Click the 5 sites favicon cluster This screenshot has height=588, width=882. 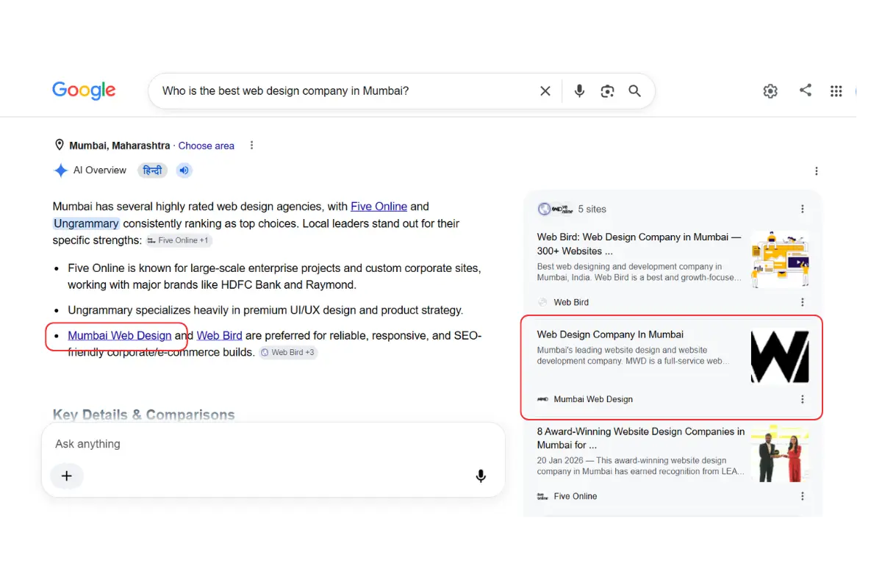tap(555, 209)
